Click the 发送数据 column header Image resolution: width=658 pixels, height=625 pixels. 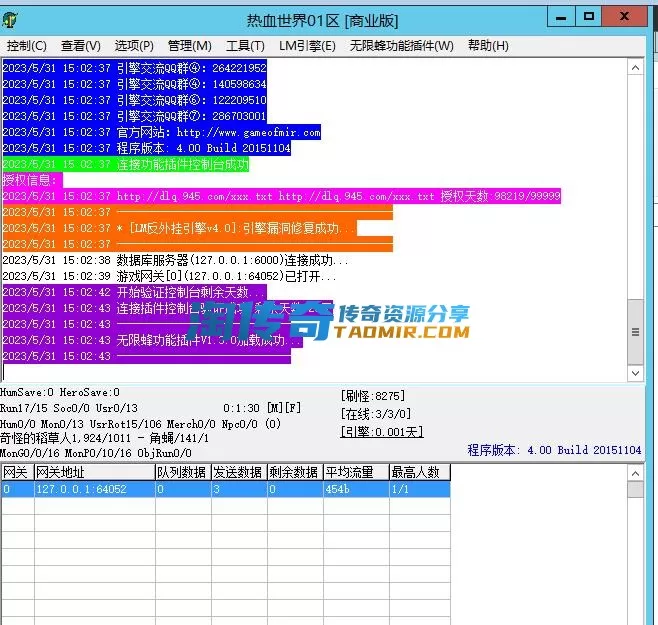239,472
